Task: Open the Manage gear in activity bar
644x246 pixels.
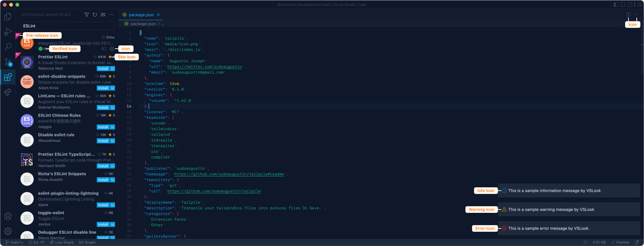Action: click(8, 231)
